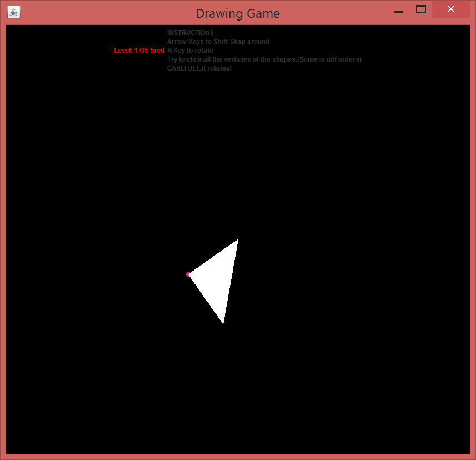Click the 'CAREFULL,it rotates!' text
This screenshot has width=476, height=460.
(199, 68)
